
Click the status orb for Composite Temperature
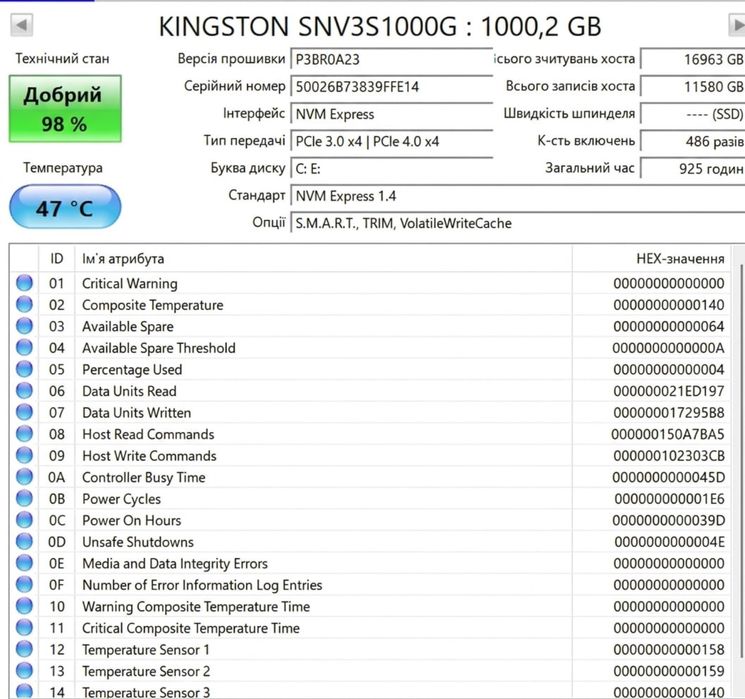tap(24, 304)
